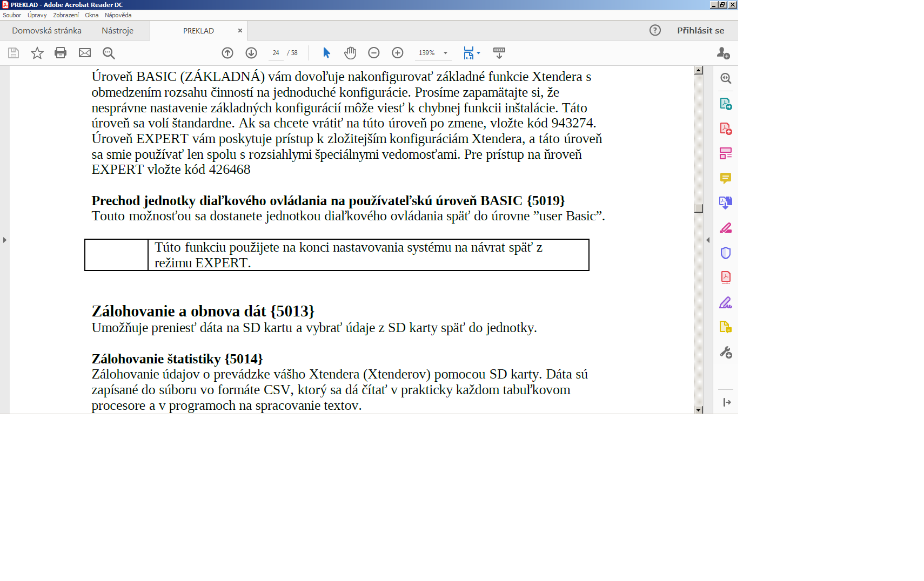This screenshot has width=924, height=581.
Task: Go to previous page arrow
Action: 227,53
